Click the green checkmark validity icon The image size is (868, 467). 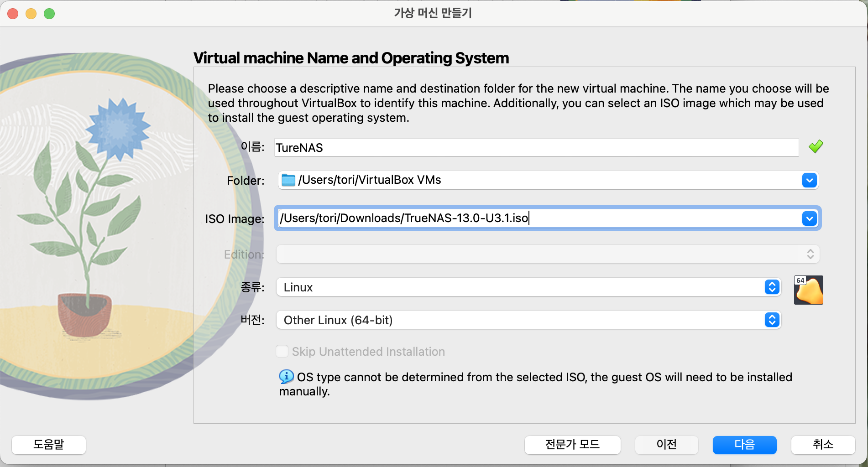pyautogui.click(x=816, y=147)
